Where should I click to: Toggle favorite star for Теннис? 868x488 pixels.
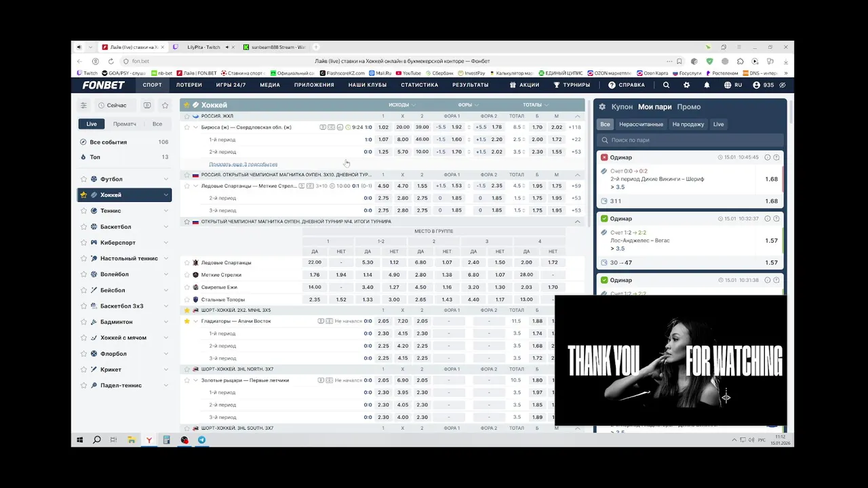point(84,211)
